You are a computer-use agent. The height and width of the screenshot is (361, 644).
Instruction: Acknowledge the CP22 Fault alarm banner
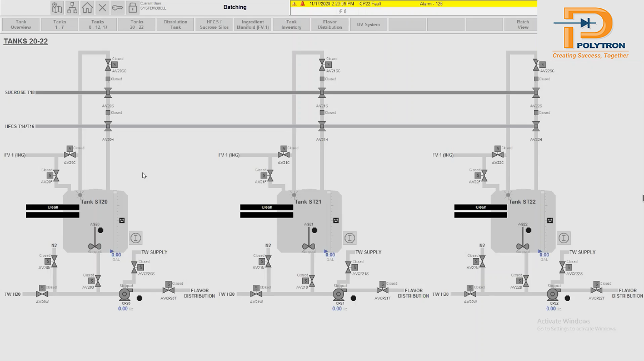(x=413, y=4)
